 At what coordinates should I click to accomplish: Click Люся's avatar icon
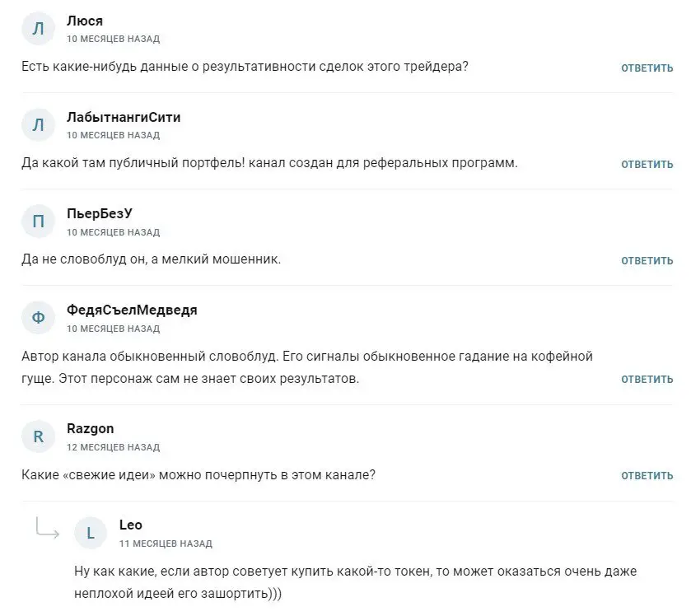[x=39, y=29]
